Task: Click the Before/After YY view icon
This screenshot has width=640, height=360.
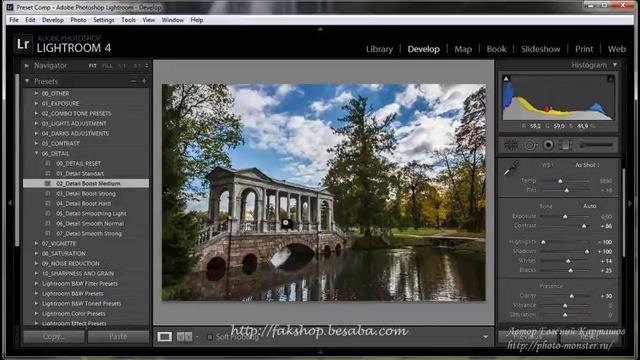Action: tap(184, 336)
